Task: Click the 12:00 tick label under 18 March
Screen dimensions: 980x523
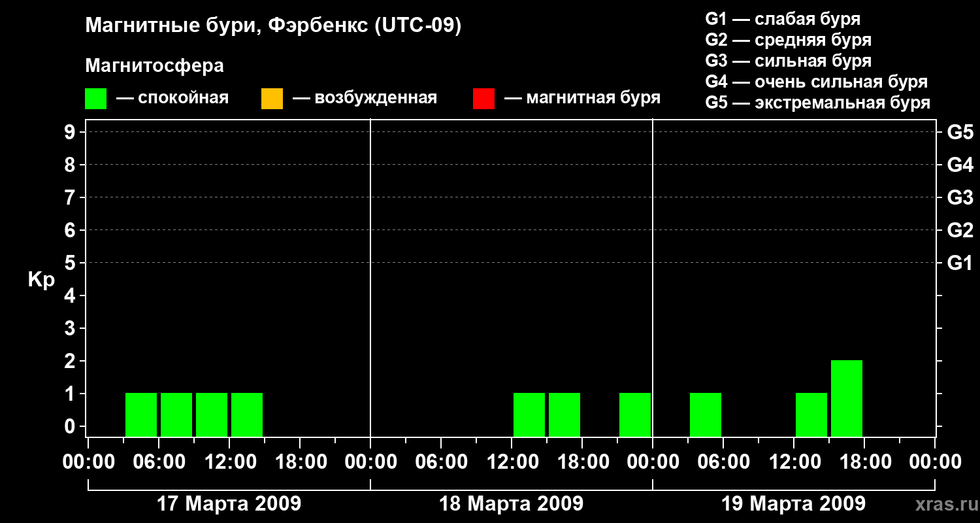Action: (x=511, y=462)
